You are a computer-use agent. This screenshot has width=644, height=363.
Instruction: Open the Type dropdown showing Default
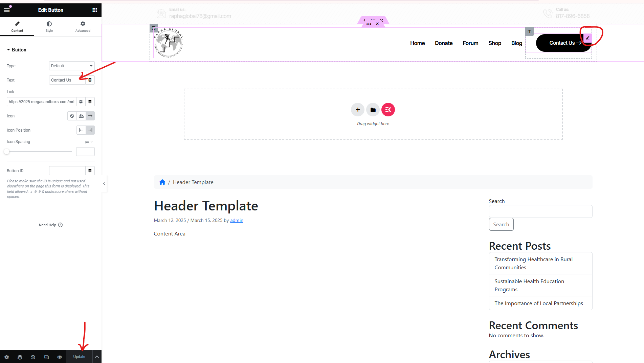[72, 66]
